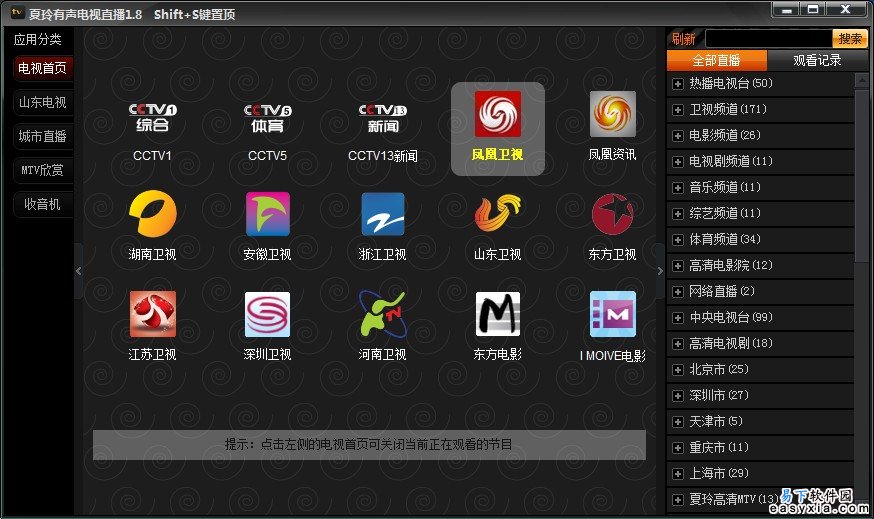
Task: Minimize the 夏玲有声电视直播 window
Action: tap(787, 9)
